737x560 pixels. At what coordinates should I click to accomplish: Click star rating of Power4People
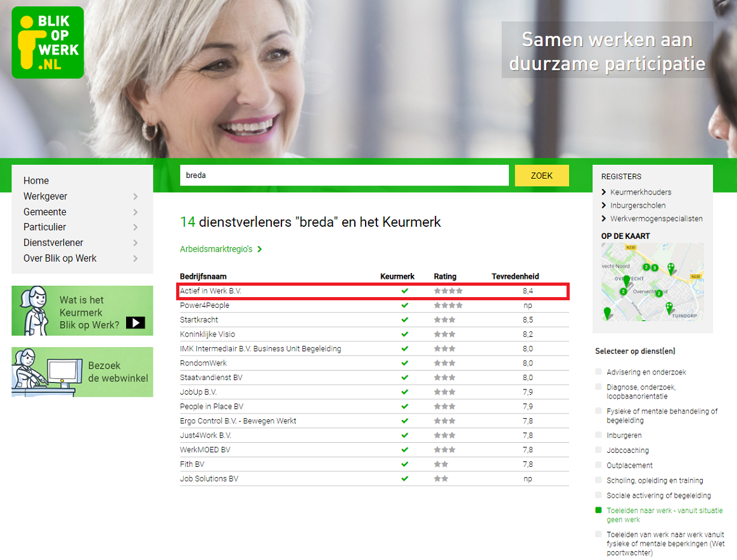pyautogui.click(x=448, y=305)
